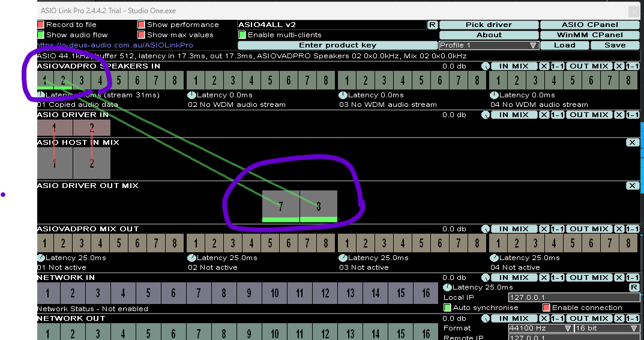Clear OUT MIX routing on ASIOVADPRO MIX OUT row
This screenshot has width=644, height=340.
point(619,229)
